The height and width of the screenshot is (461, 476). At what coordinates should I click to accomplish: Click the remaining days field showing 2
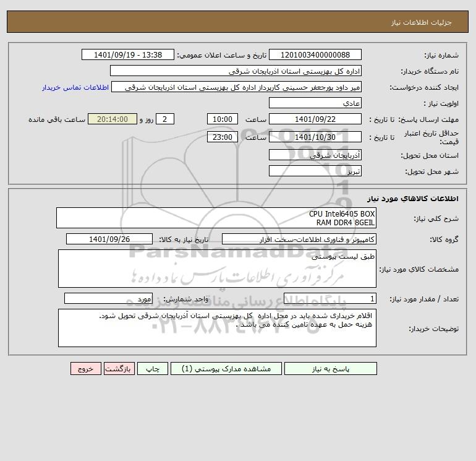coord(165,119)
